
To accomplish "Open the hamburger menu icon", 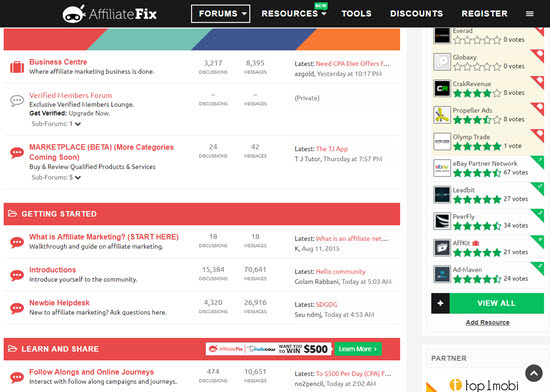I will tap(530, 14).
